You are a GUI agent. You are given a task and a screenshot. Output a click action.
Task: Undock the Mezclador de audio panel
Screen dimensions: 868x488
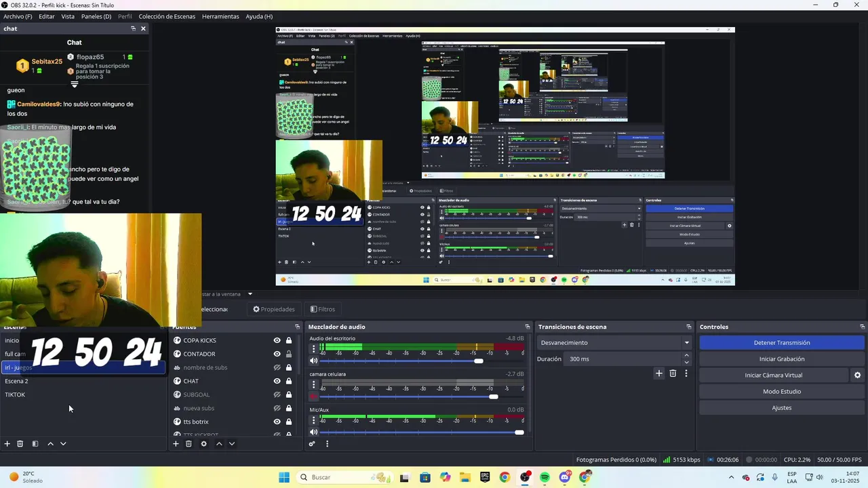click(528, 327)
